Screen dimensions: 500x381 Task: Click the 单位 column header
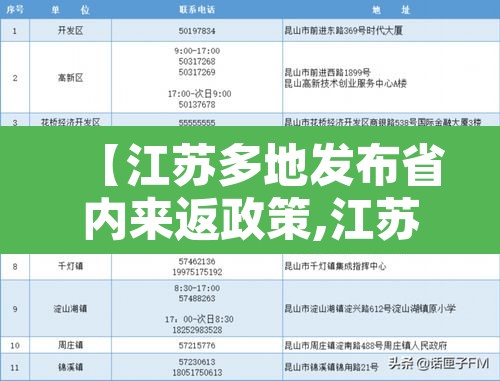point(70,10)
